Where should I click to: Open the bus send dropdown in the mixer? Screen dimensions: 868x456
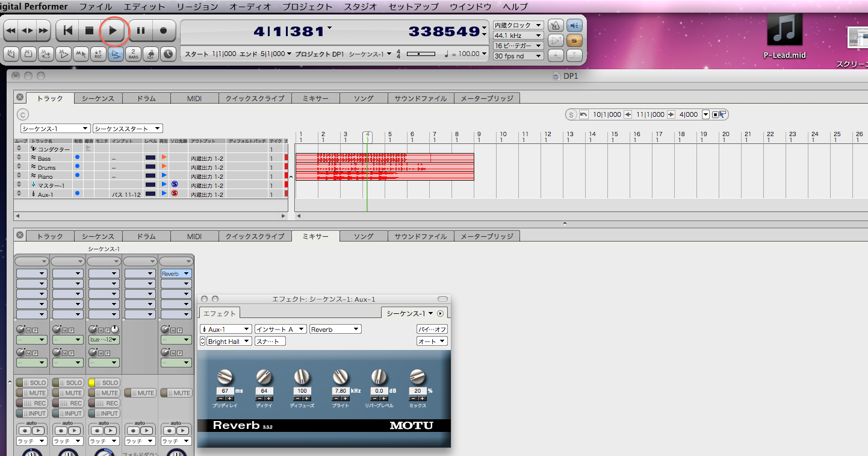point(104,340)
